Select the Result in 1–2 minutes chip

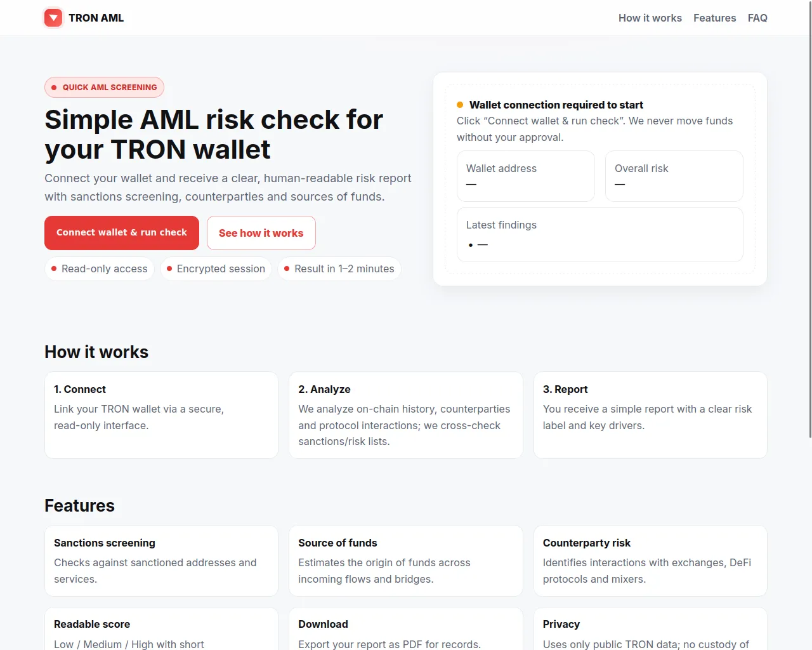[x=339, y=269]
